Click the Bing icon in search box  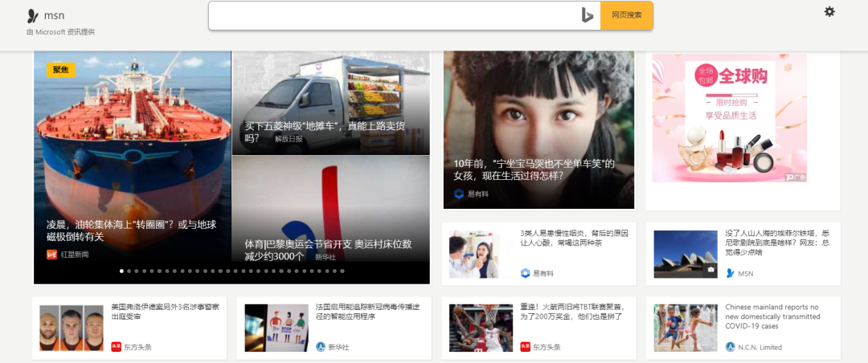[x=588, y=15]
